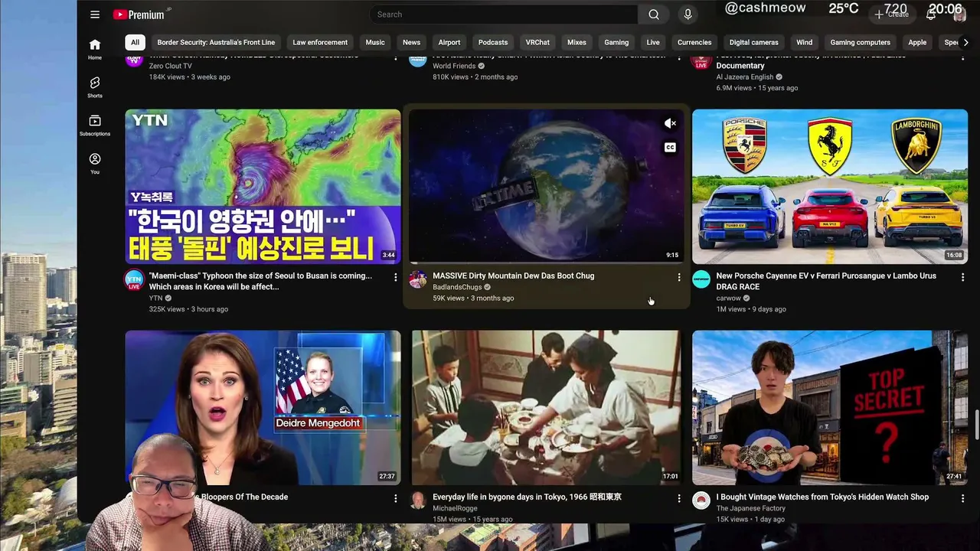The height and width of the screenshot is (551, 980).
Task: Choose the VRChat chip
Action: [x=537, y=43]
